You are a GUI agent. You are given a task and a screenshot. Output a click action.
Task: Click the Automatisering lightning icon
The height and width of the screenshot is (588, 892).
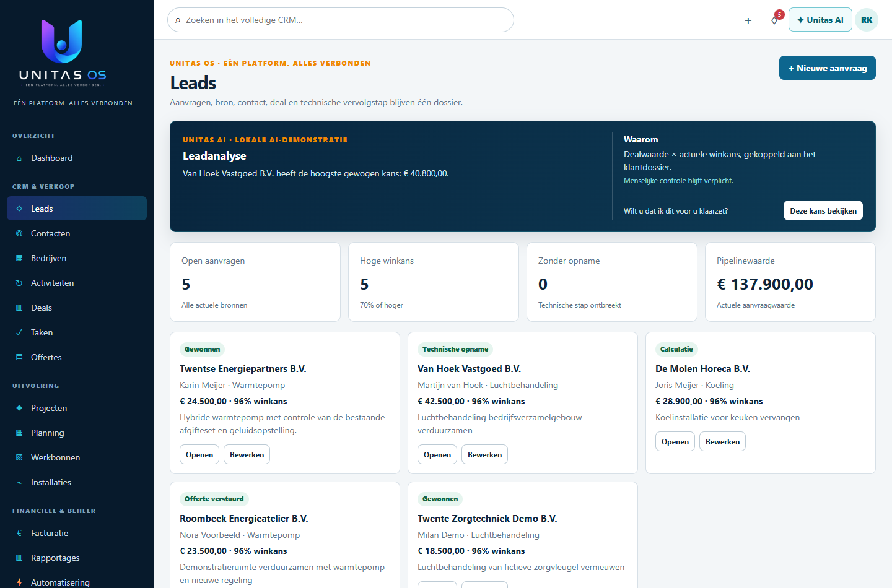pos(19,582)
